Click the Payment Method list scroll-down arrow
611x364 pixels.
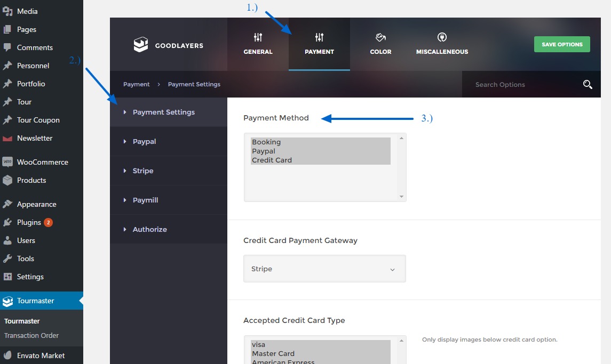point(401,197)
